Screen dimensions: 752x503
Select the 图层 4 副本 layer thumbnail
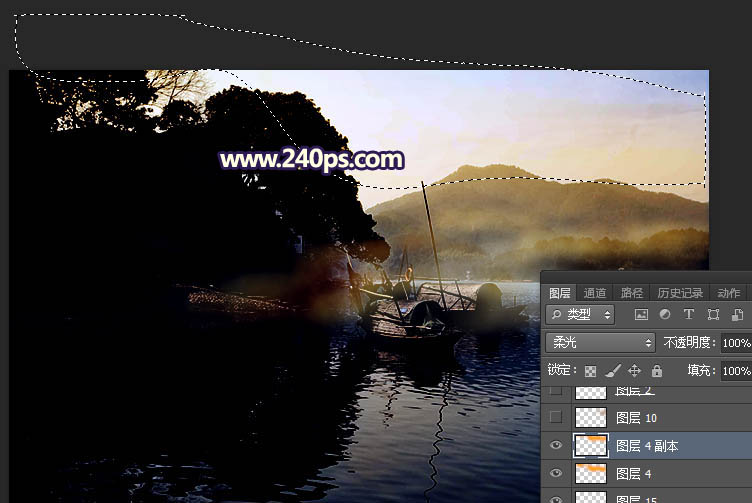tap(591, 445)
